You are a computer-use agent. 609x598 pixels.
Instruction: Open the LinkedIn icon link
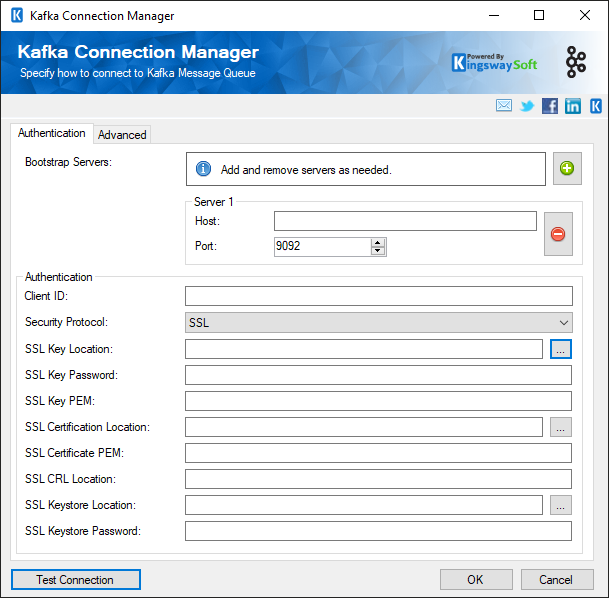point(573,106)
